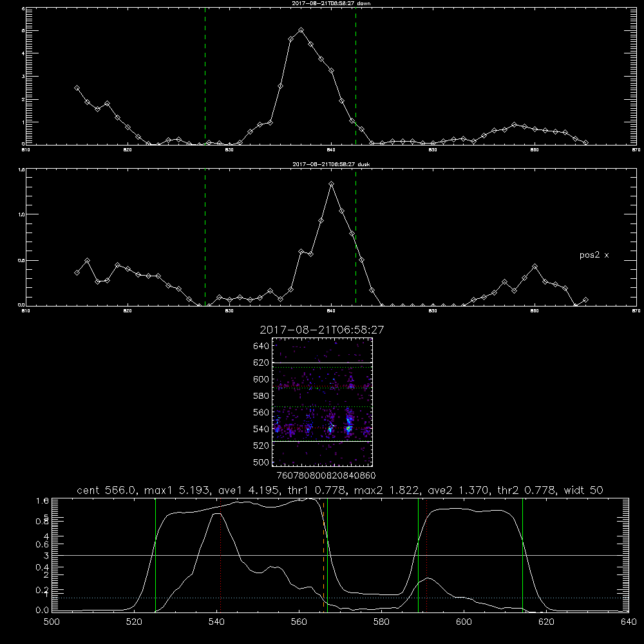Screen dimensions: 644x644
Task: Click the heatmap y-axis label 540
Action: click(x=261, y=429)
